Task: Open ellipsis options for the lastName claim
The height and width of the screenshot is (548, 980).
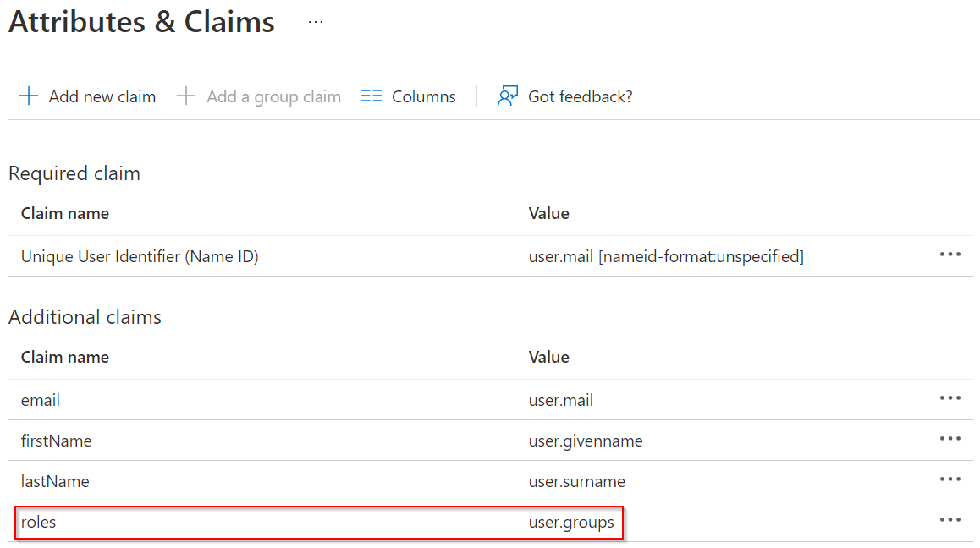Action: pos(950,479)
